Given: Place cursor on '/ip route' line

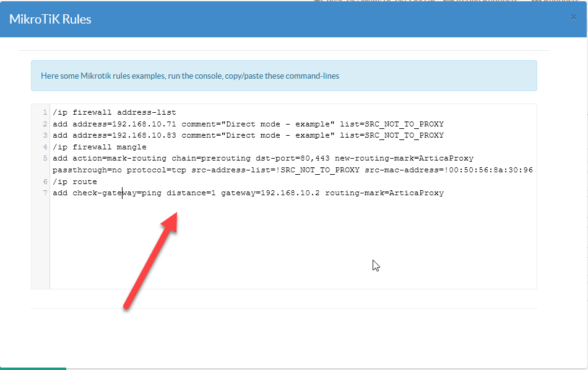Looking at the screenshot, I should 75,182.
